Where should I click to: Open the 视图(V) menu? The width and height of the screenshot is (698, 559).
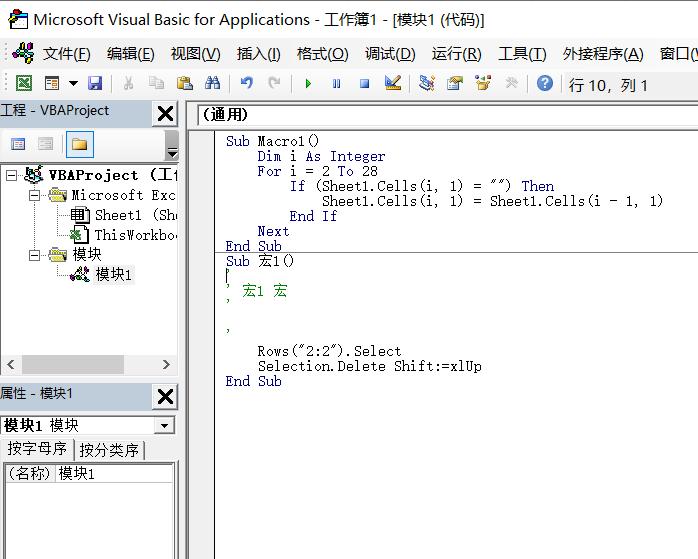(x=196, y=54)
